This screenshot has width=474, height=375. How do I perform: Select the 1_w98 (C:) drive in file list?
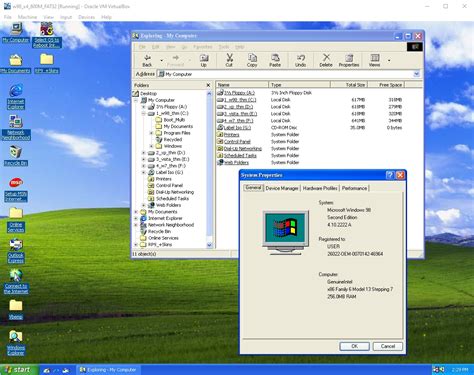[x=236, y=100]
